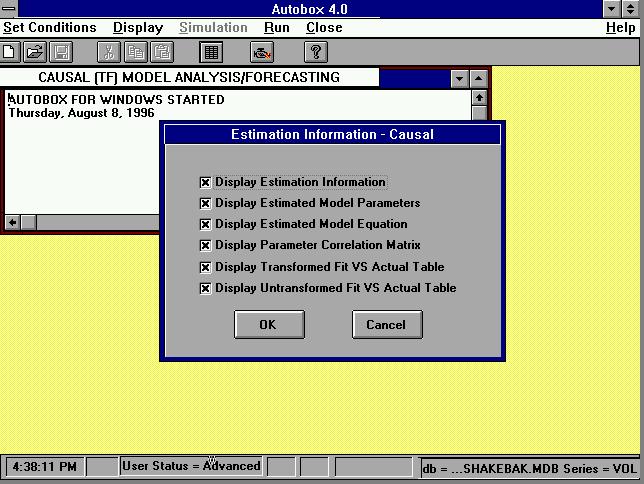
Task: Open the Display menu
Action: (138, 28)
